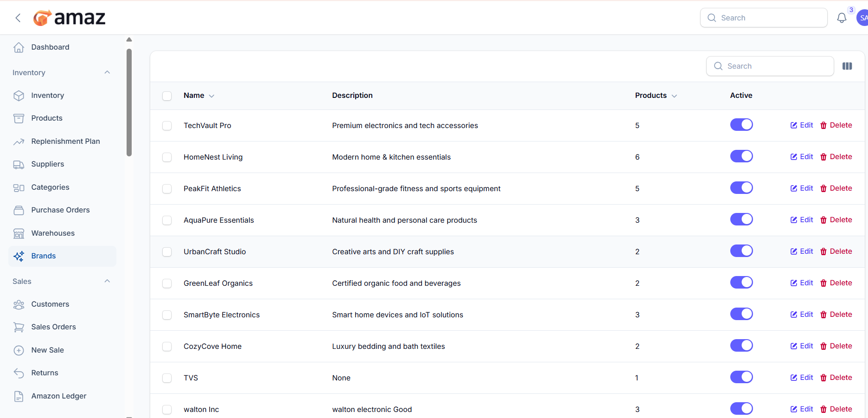Screen dimensions: 868x418
Task: Click the Replenishment Plan chart icon
Action: point(19,141)
